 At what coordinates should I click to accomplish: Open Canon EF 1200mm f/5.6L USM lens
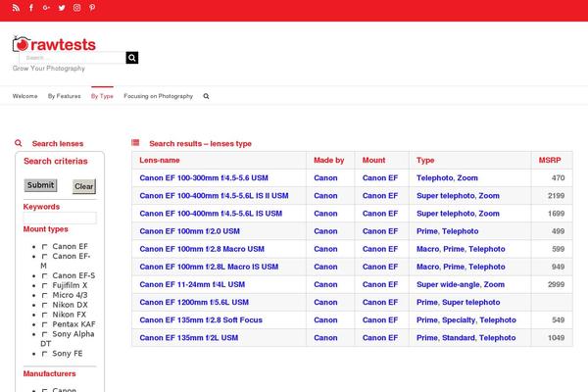[194, 302]
